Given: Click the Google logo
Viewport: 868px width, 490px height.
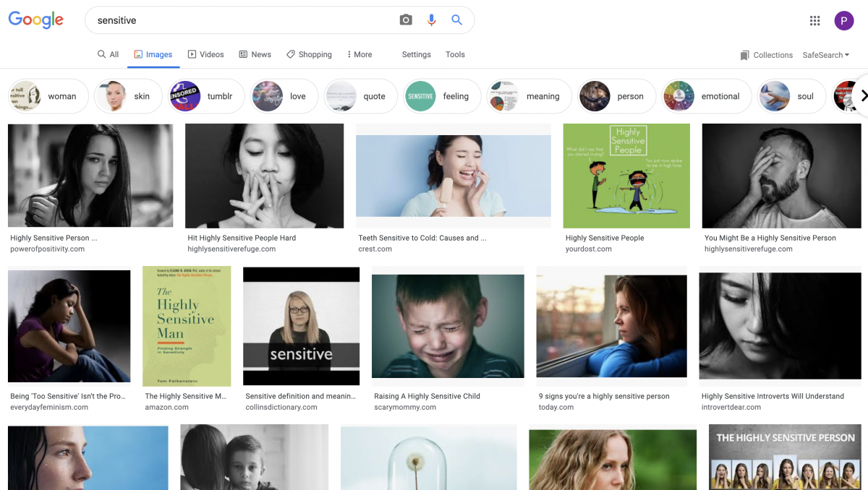Looking at the screenshot, I should pos(36,20).
